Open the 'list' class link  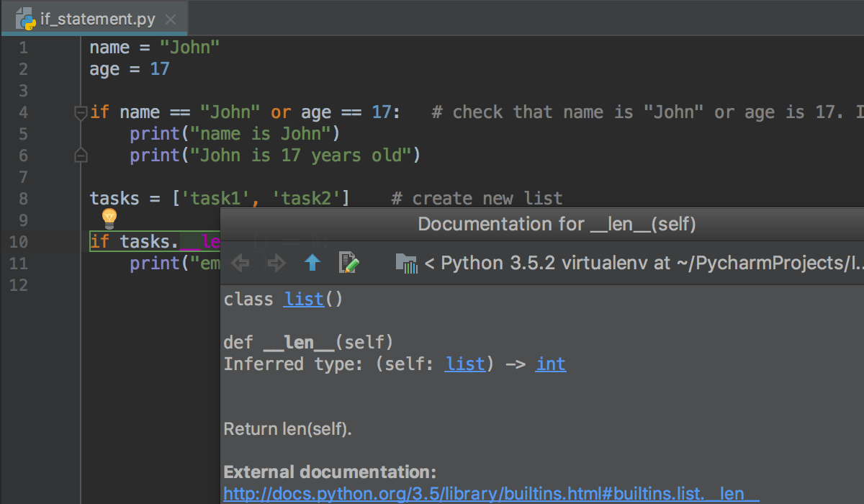click(304, 300)
